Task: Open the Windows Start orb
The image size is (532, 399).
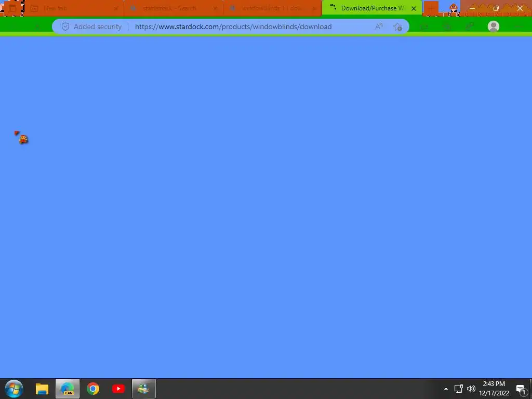Action: coord(14,389)
